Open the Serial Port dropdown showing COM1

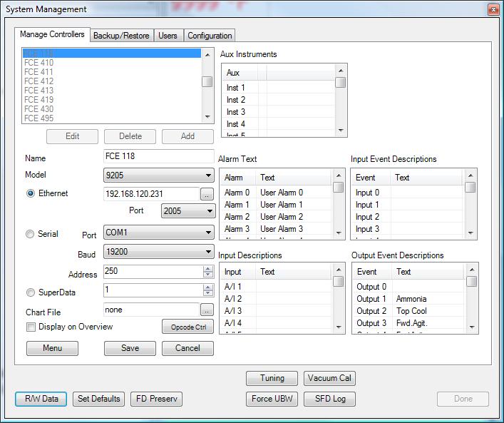pyautogui.click(x=159, y=233)
